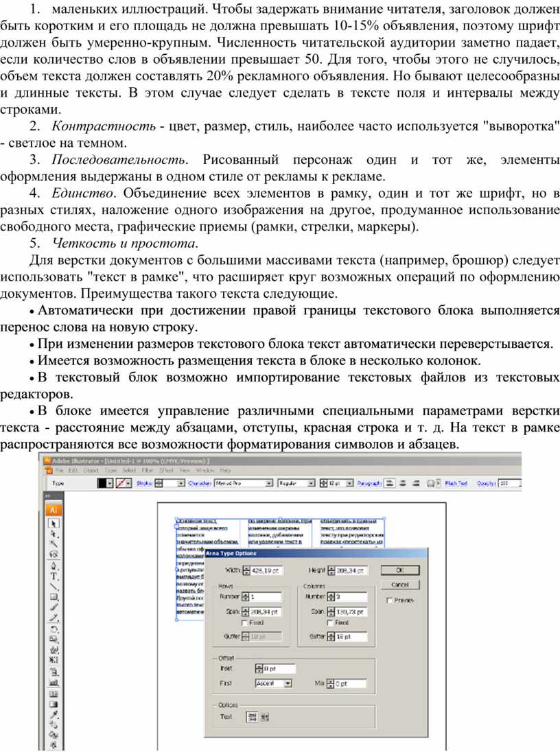The width and height of the screenshot is (560, 752).
Task: Open the File menu
Action: pos(60,471)
